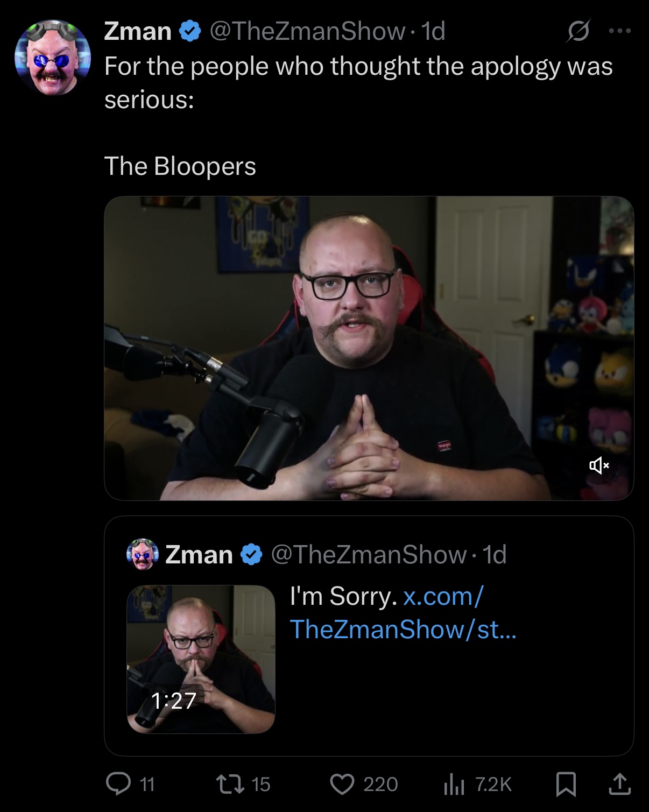
Task: Open Zman's profile avatar at top
Action: (x=53, y=58)
